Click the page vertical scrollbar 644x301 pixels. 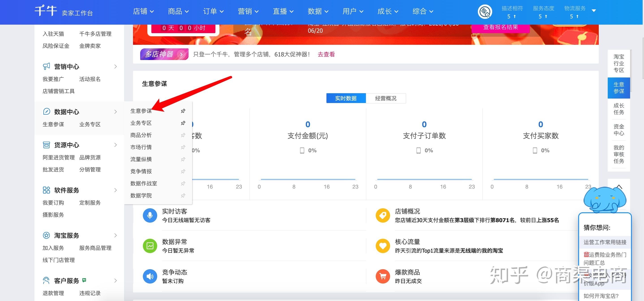643,58
